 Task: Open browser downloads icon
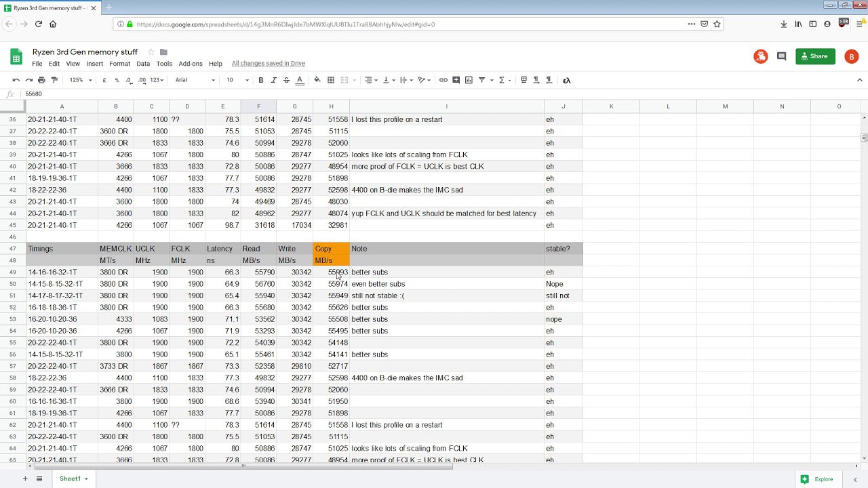tap(784, 24)
